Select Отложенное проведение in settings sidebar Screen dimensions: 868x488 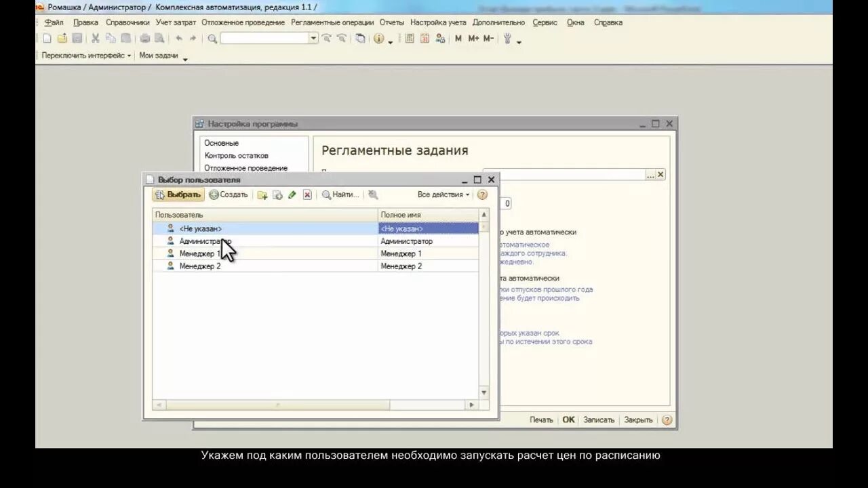pyautogui.click(x=246, y=167)
